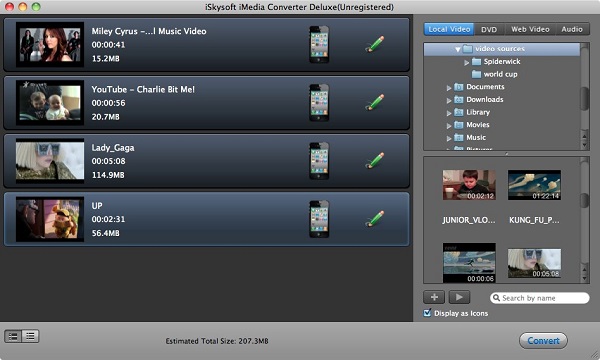Select the JUNIOR_VLO... browser thumbnail
This screenshot has height=360, width=600.
click(x=469, y=185)
